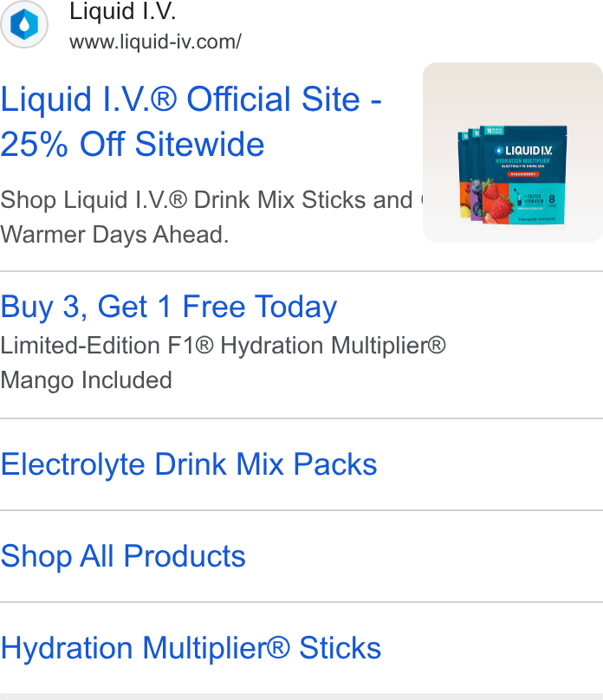Click the number 8 on the pouch
Image resolution: width=603 pixels, height=700 pixels.
(552, 199)
